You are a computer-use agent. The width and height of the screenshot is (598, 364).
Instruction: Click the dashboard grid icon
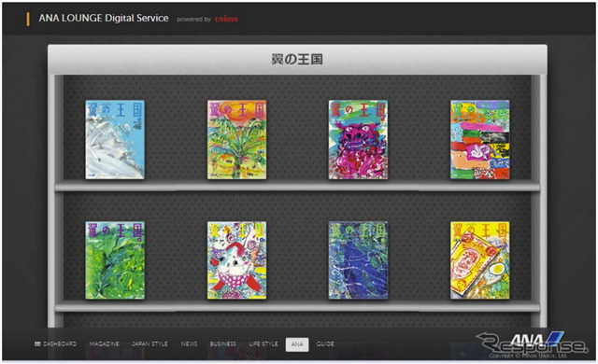37,343
